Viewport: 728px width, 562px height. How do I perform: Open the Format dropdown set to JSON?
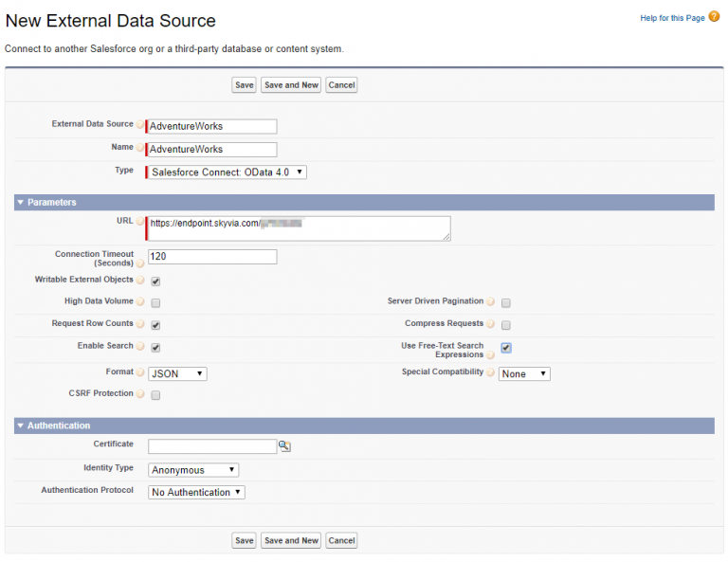click(x=177, y=374)
